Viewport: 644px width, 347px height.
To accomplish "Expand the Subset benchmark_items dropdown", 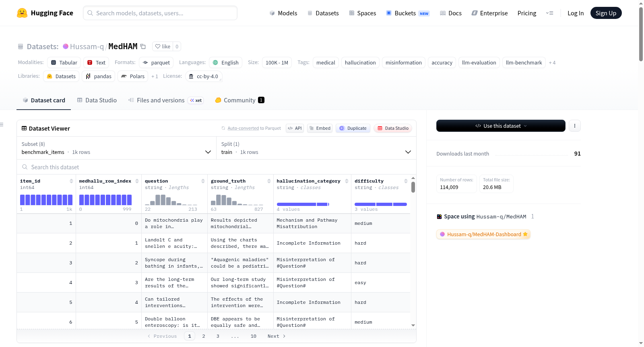I will pyautogui.click(x=117, y=148).
